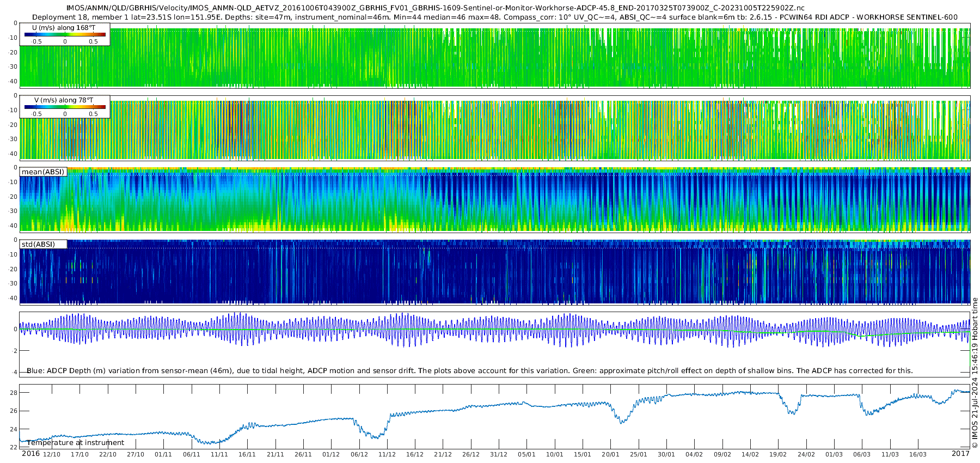Image resolution: width=980 pixels, height=463 pixels.
Task: Click the 'mean(ABSI)' panel label
Action: (x=43, y=172)
